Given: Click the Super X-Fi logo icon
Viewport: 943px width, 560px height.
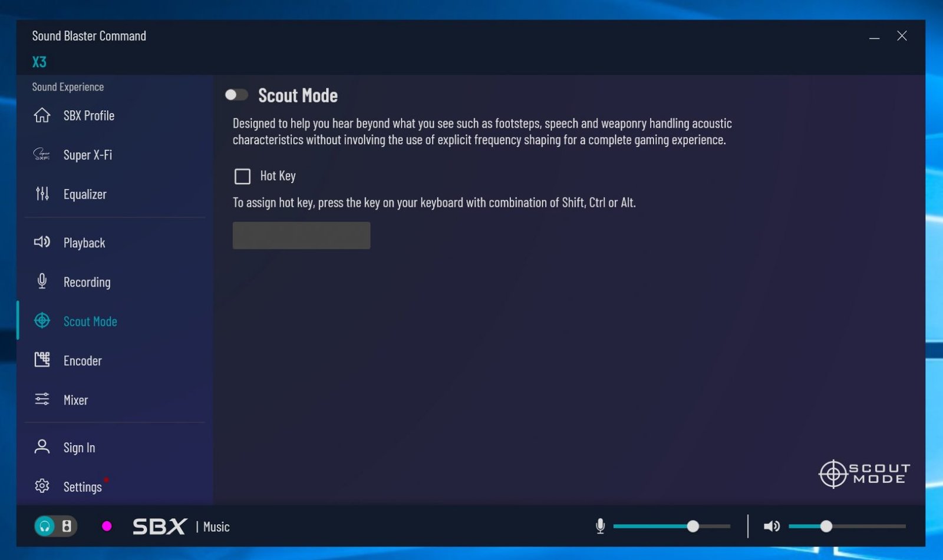Looking at the screenshot, I should coord(42,155).
